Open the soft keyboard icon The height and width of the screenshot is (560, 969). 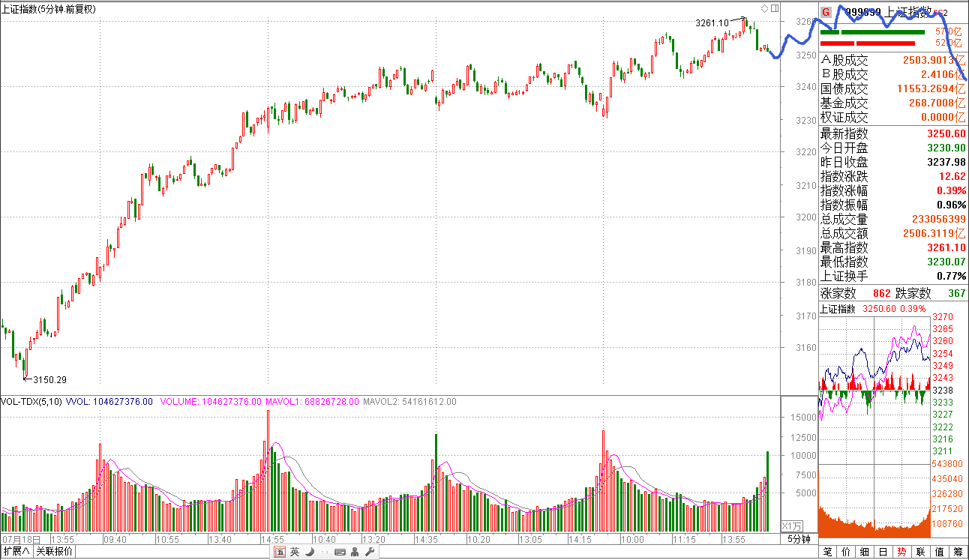coord(340,553)
